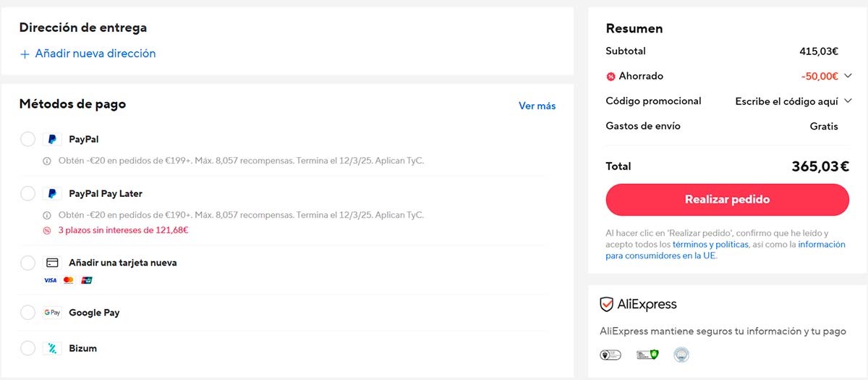Click the Mastercard logo

click(x=69, y=280)
